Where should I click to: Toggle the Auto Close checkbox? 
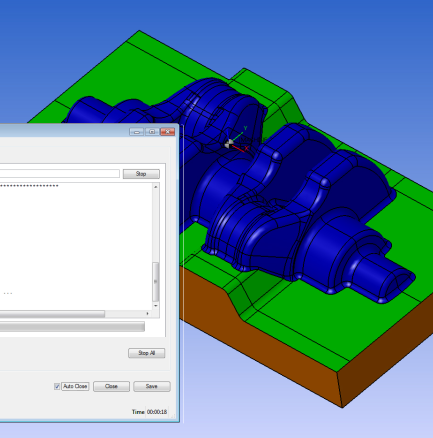coord(57,386)
